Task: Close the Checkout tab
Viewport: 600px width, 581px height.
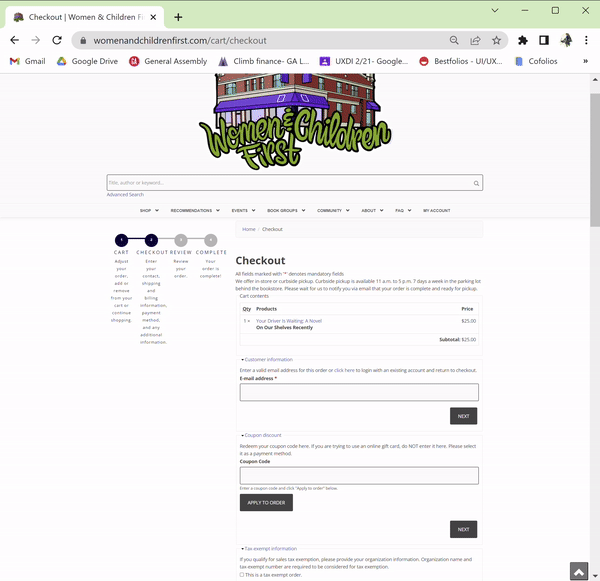Action: pyautogui.click(x=153, y=17)
